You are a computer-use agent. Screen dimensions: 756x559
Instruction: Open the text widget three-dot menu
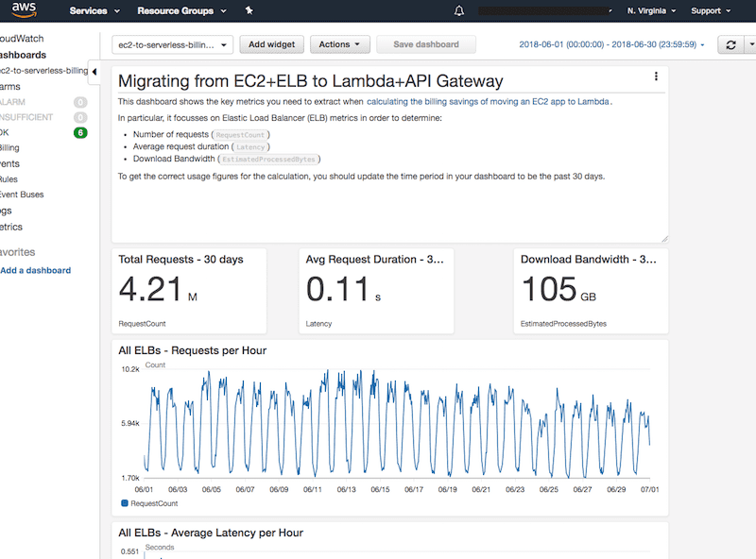656,77
